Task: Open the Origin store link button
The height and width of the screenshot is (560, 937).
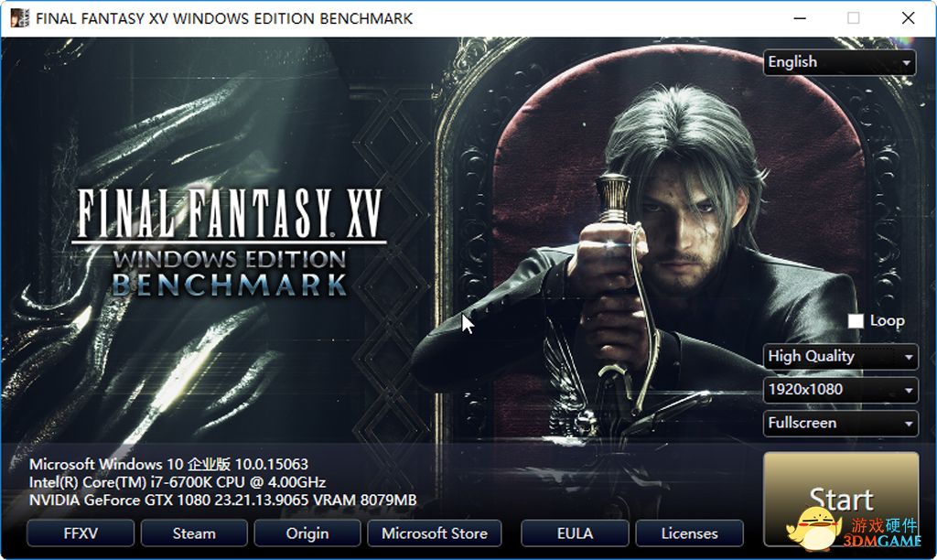Action: pos(307,533)
